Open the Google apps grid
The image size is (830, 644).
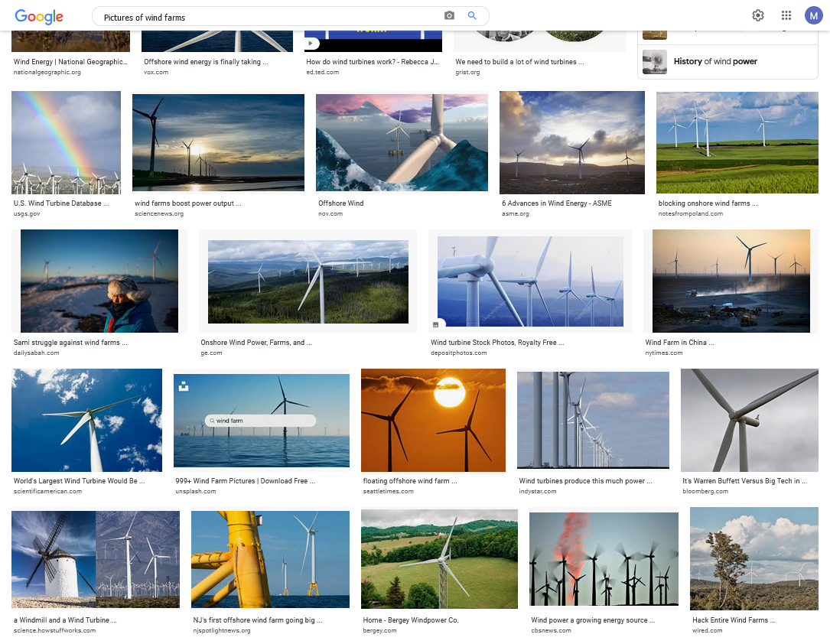tap(786, 15)
